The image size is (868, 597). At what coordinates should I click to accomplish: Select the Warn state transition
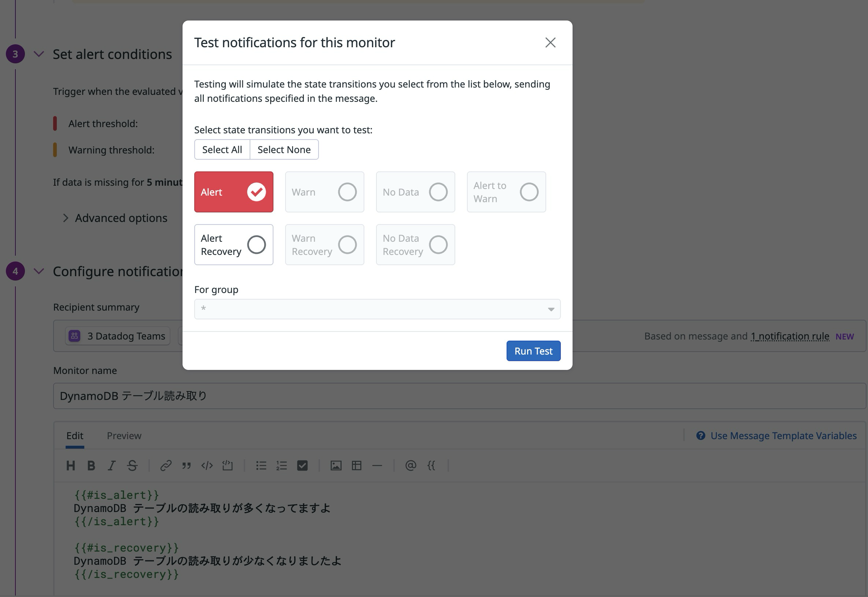[x=324, y=192]
